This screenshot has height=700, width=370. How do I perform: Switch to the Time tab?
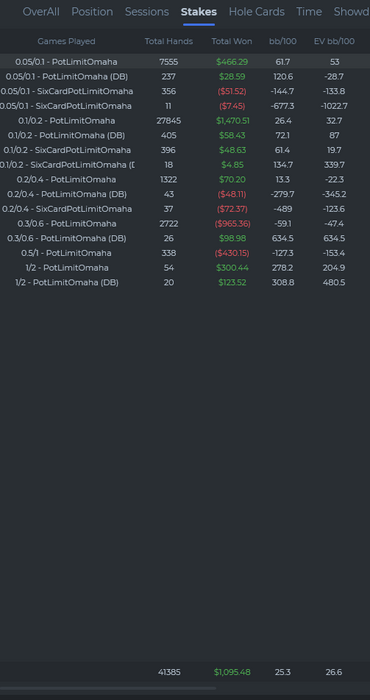(x=309, y=12)
